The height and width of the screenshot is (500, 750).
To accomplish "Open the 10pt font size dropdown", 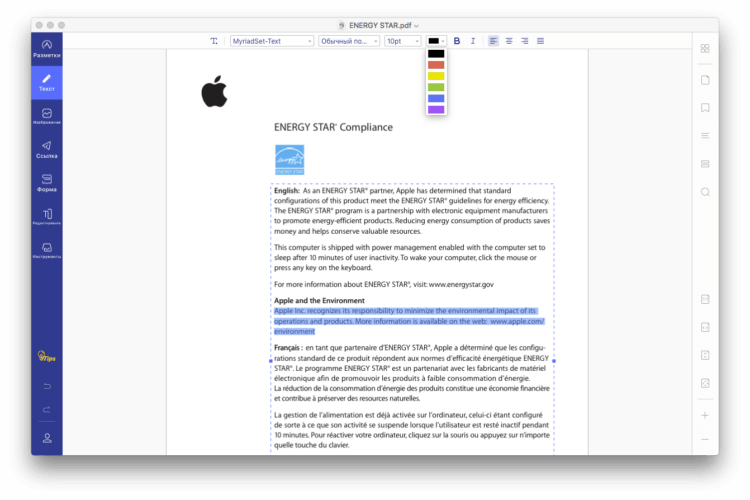I will [x=402, y=41].
